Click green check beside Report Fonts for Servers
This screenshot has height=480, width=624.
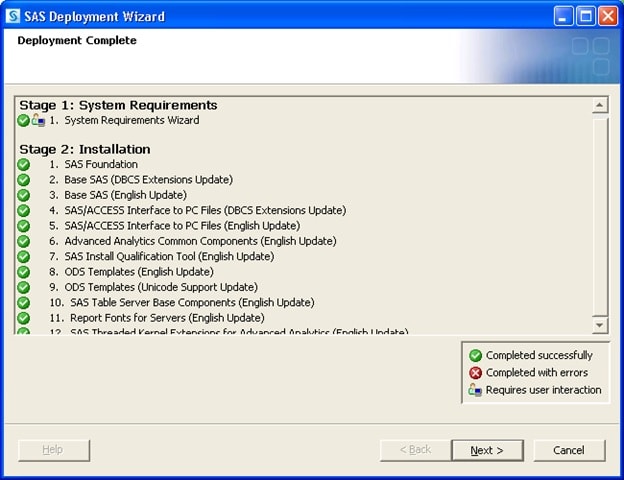click(x=24, y=318)
